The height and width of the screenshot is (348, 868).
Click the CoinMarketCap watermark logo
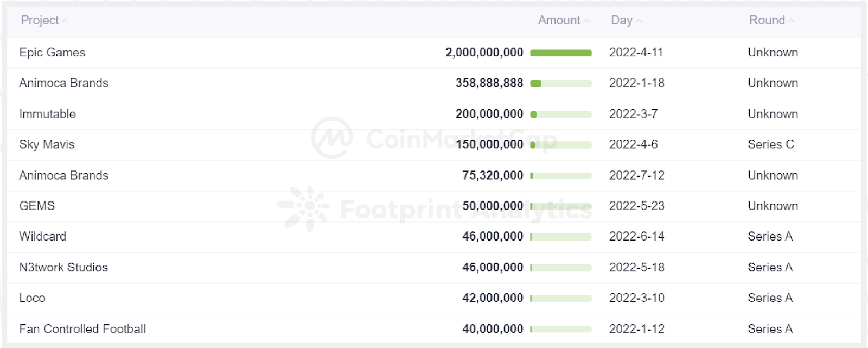pos(331,138)
